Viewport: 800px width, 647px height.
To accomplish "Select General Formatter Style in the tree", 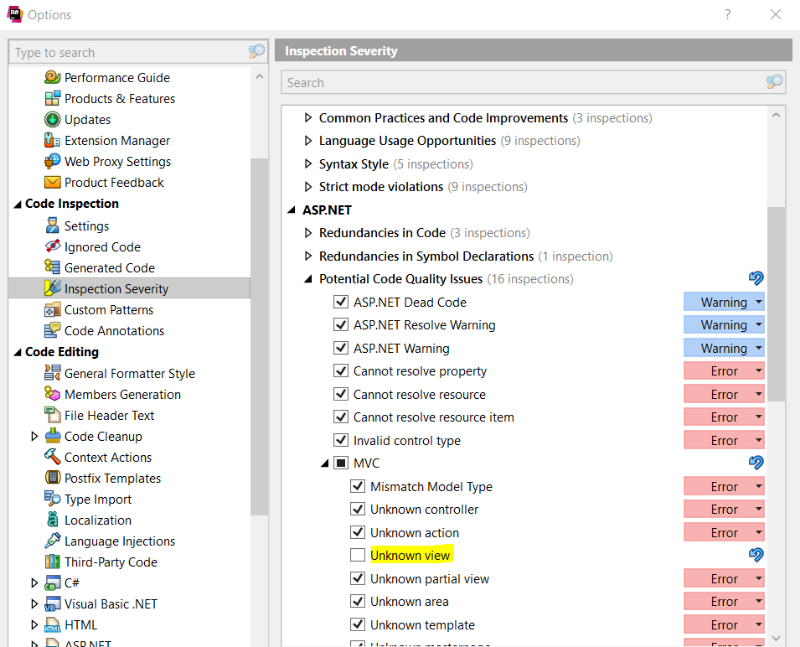I will pos(129,374).
